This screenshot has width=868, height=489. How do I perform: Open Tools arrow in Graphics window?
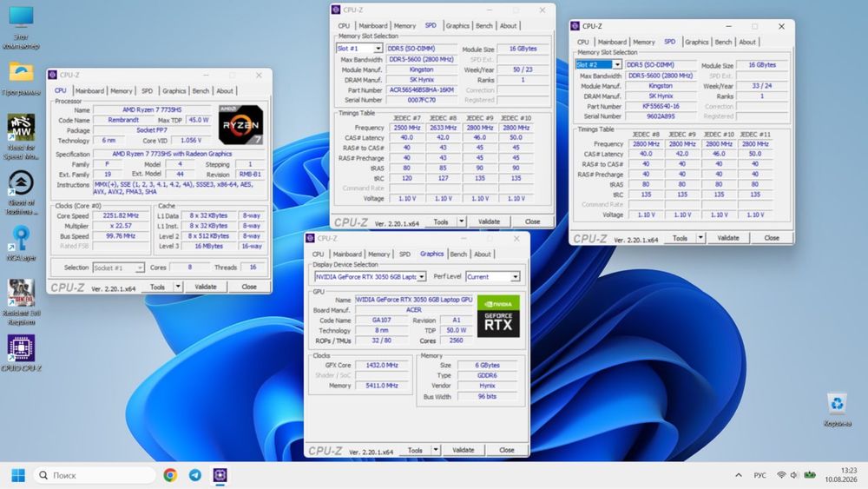(436, 450)
